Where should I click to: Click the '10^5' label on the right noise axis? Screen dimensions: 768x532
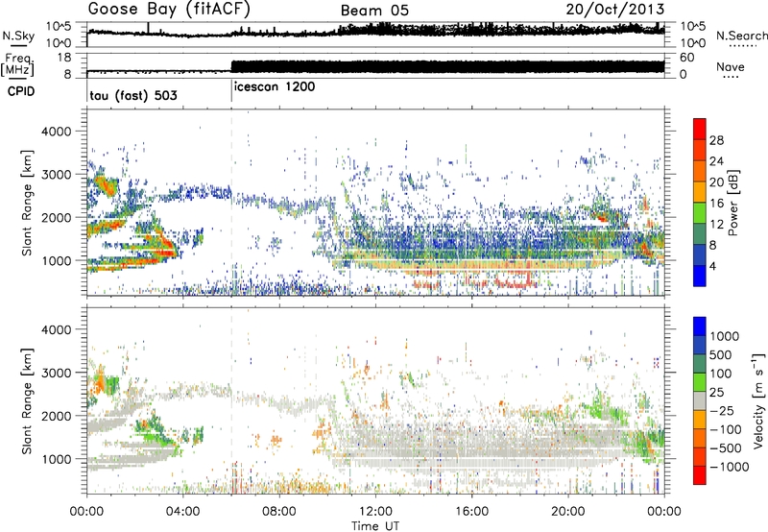(693, 26)
